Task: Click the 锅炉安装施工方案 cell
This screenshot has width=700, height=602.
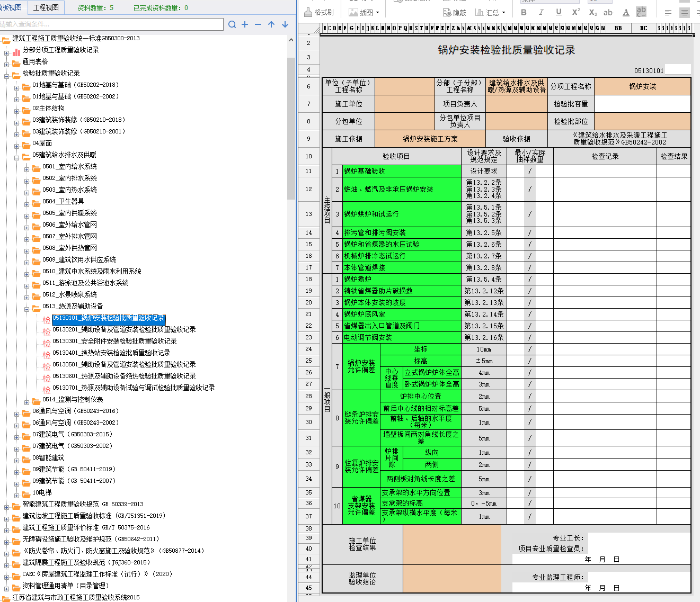Action: 430,139
